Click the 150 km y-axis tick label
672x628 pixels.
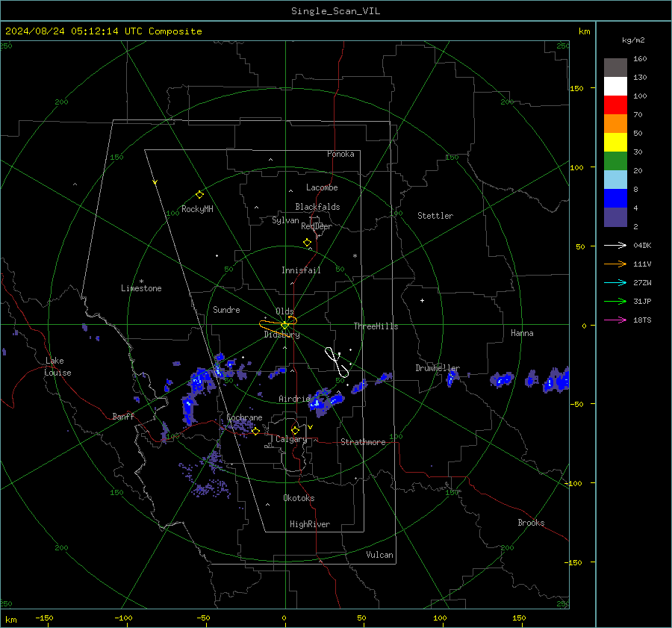point(577,88)
